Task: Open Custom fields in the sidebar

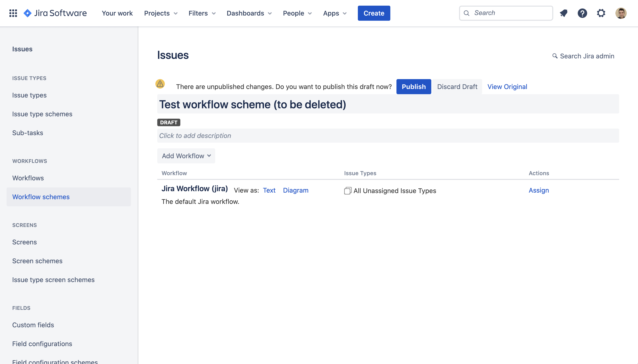Action: (x=33, y=325)
